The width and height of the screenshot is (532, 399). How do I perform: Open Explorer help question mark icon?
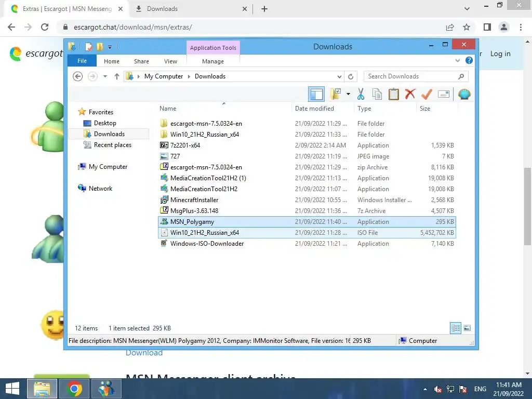point(469,60)
